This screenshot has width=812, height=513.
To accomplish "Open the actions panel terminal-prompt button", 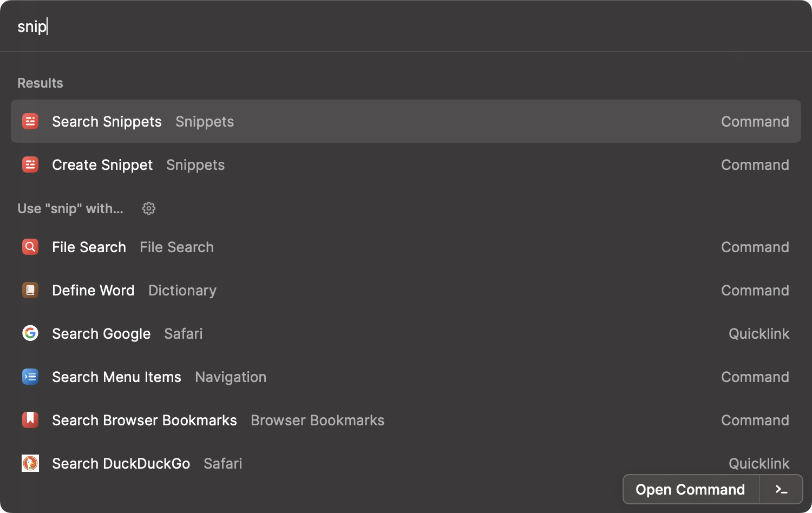I will [x=781, y=490].
